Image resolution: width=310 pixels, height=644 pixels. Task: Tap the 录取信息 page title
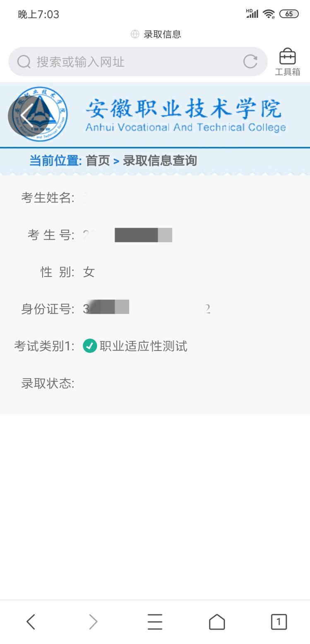coord(162,34)
